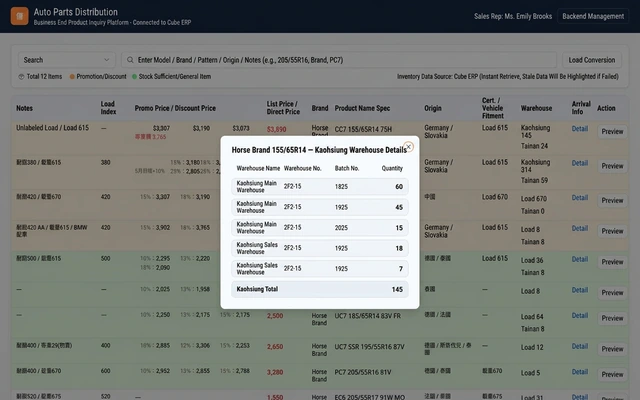Preview the Load 670 Tainan 0 row
The width and height of the screenshot is (640, 400).
coord(612,200)
